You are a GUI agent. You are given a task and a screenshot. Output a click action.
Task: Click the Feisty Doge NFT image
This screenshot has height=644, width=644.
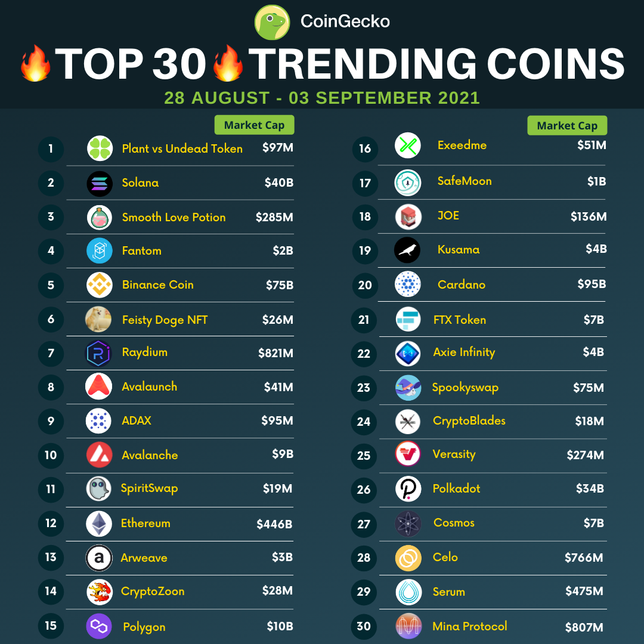coord(98,319)
